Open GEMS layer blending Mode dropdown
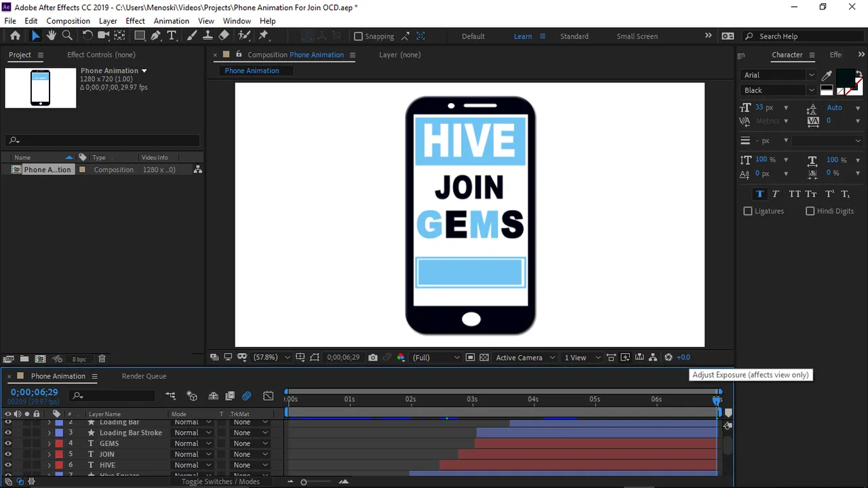868x488 pixels. click(193, 443)
